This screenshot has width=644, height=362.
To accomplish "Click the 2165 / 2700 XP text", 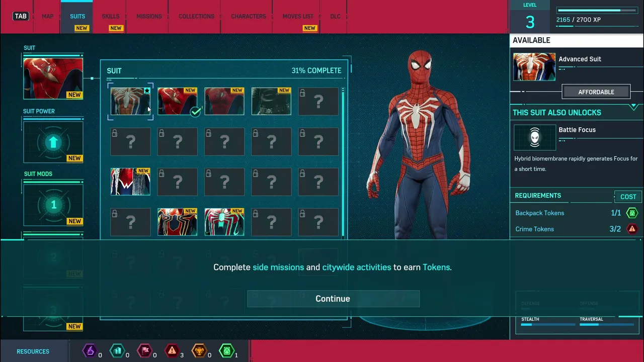I will coord(578,20).
